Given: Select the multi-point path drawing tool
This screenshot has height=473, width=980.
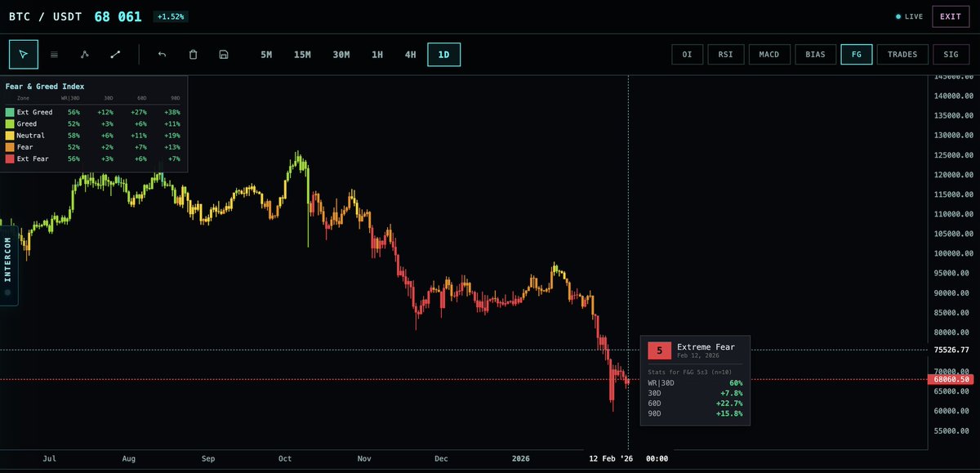Looking at the screenshot, I should pos(84,55).
